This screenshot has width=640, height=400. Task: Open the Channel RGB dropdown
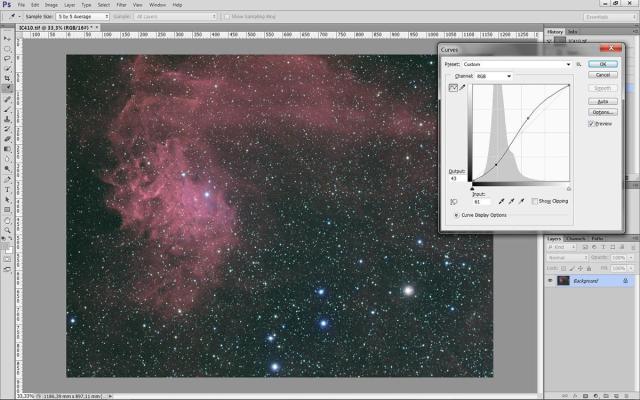click(494, 76)
